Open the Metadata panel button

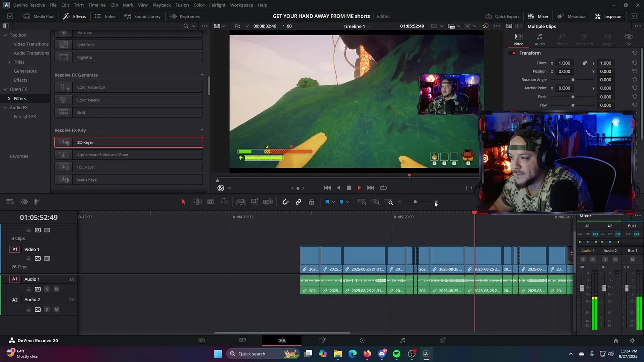click(572, 16)
